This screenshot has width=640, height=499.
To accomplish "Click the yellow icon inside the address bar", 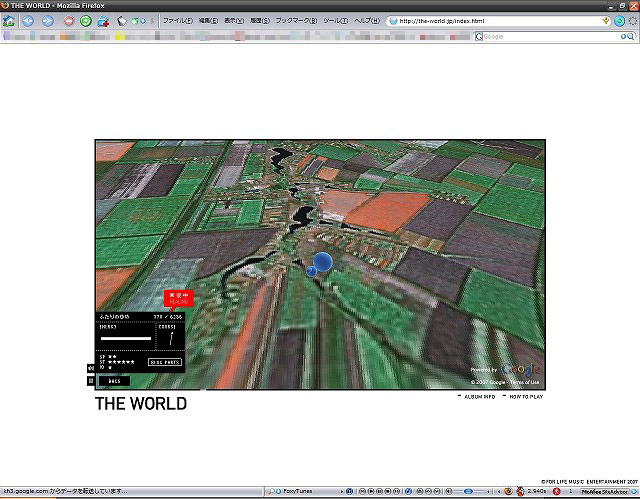I will (x=606, y=21).
